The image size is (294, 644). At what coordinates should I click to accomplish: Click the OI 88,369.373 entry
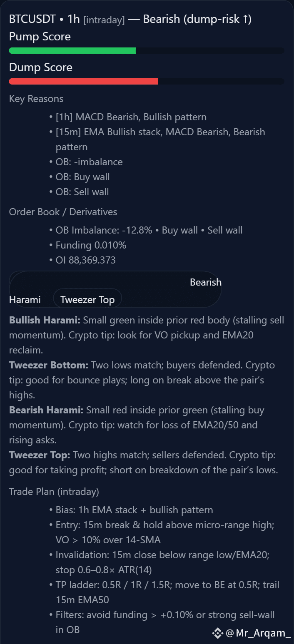pos(86,260)
